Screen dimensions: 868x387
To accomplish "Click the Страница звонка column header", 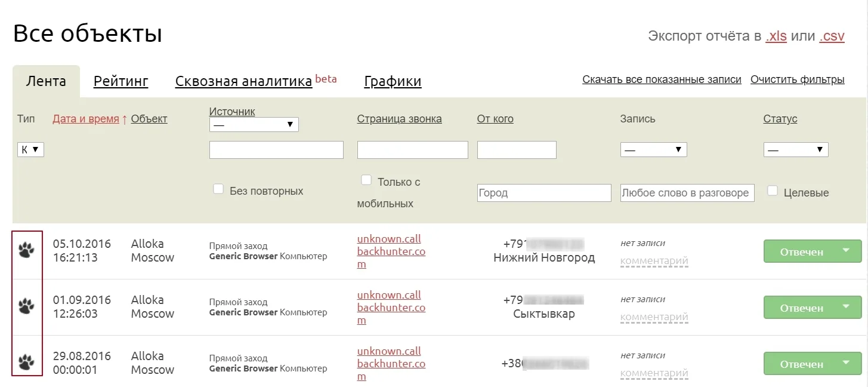I will click(400, 119).
